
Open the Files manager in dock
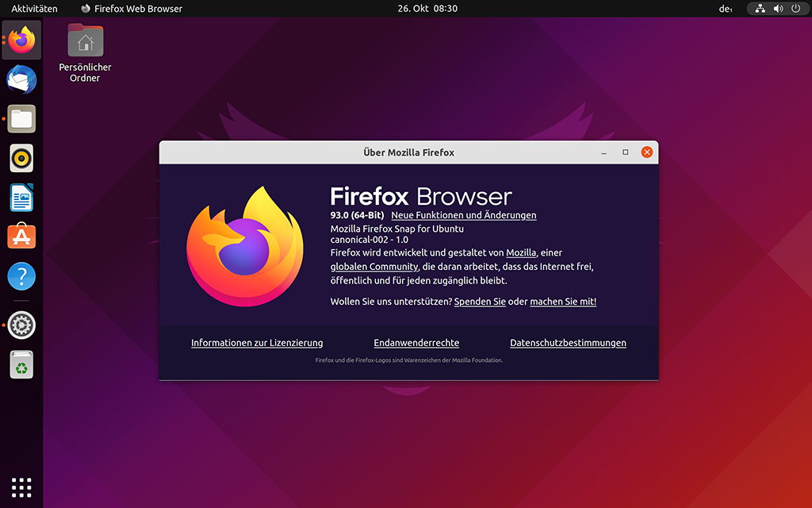click(21, 119)
